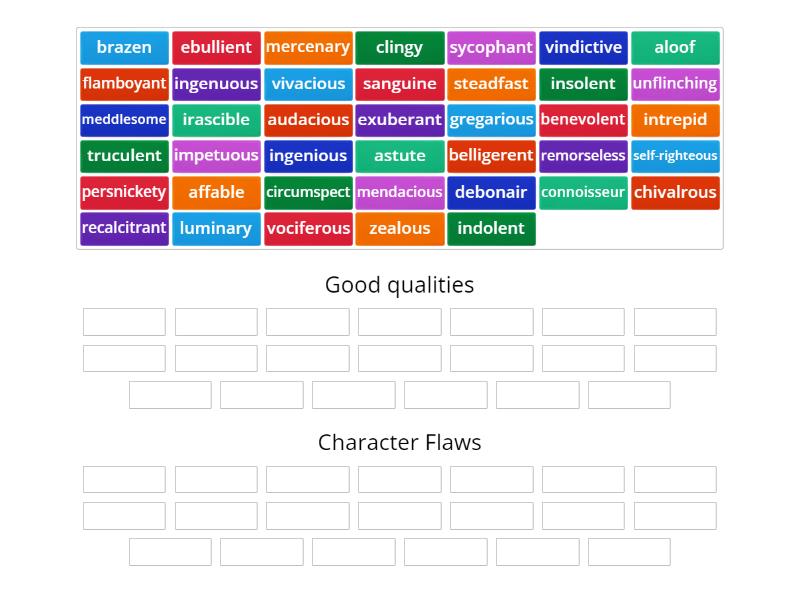
Task: Select the "truculent" word tile
Action: [124, 156]
